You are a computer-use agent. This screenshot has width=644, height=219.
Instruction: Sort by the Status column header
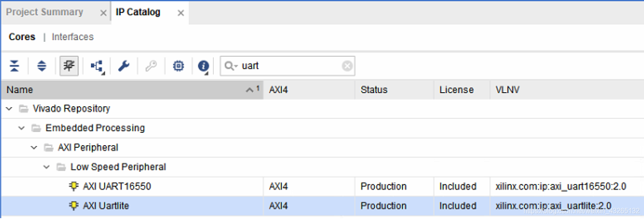(374, 90)
